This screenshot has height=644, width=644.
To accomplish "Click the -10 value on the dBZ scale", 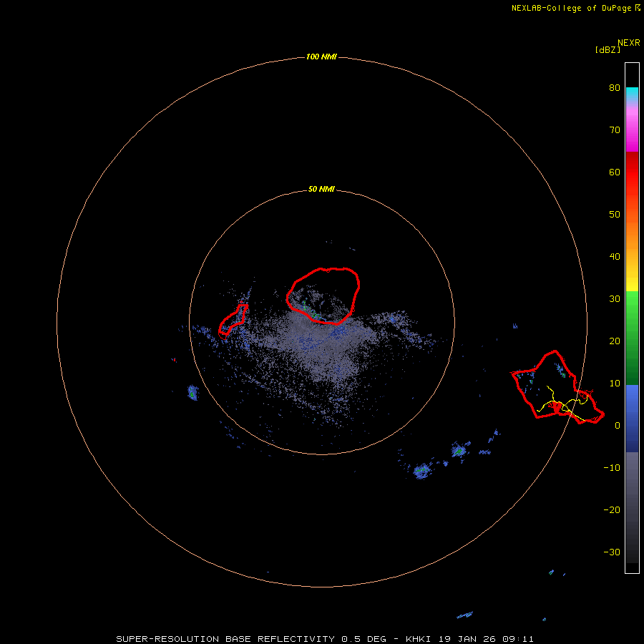I will click(x=612, y=468).
